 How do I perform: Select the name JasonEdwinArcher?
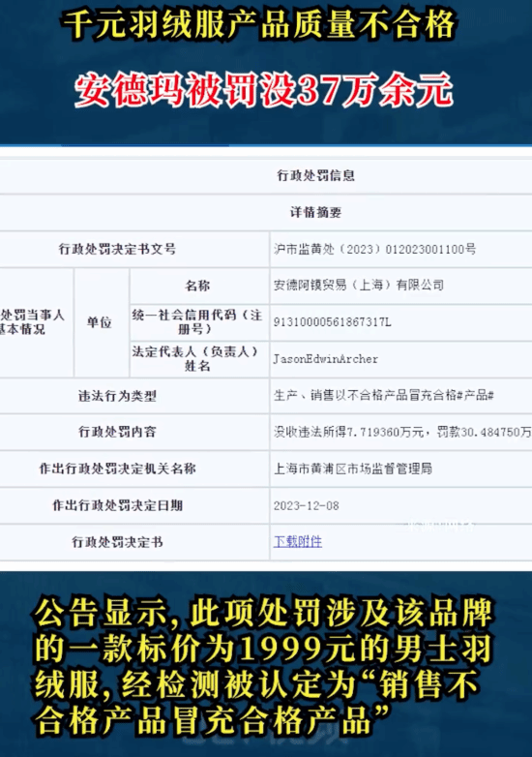tap(326, 359)
